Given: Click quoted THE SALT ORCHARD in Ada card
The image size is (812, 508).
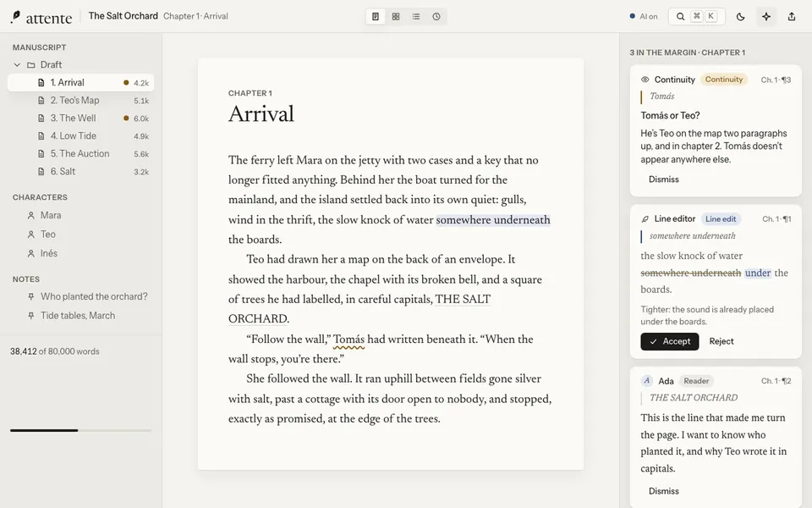Looking at the screenshot, I should (694, 398).
